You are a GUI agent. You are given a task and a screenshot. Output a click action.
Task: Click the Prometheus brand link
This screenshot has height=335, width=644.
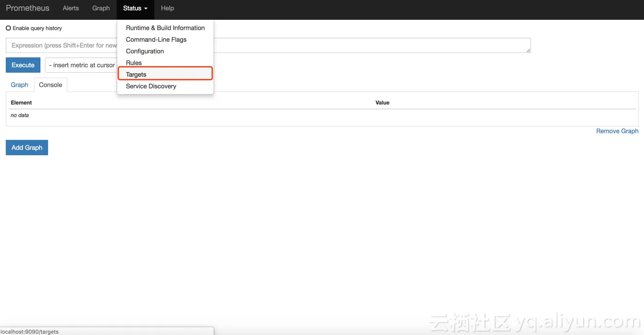click(28, 8)
